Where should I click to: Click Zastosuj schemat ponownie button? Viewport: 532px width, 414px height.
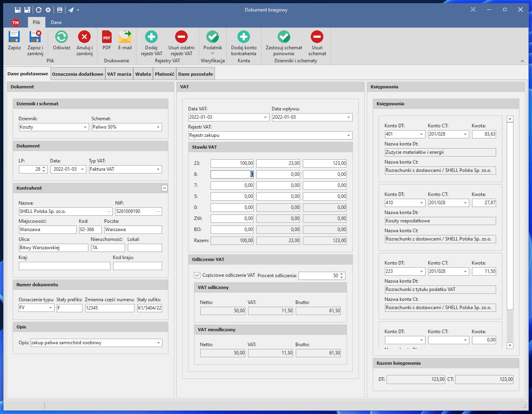[284, 37]
